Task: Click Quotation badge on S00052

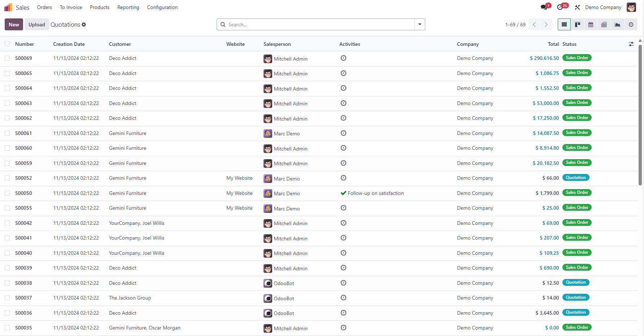Action: pos(576,178)
